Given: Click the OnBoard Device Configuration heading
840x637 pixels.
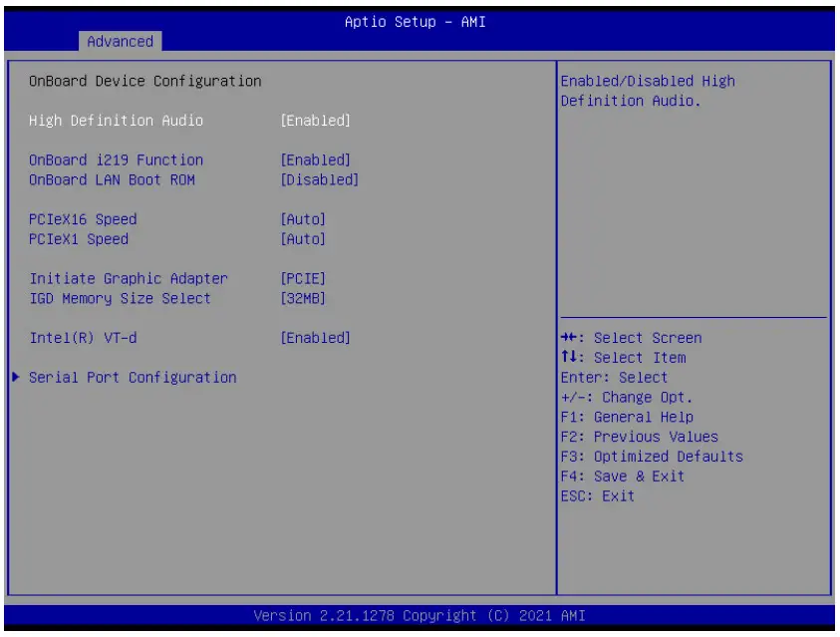Looking at the screenshot, I should 145,81.
